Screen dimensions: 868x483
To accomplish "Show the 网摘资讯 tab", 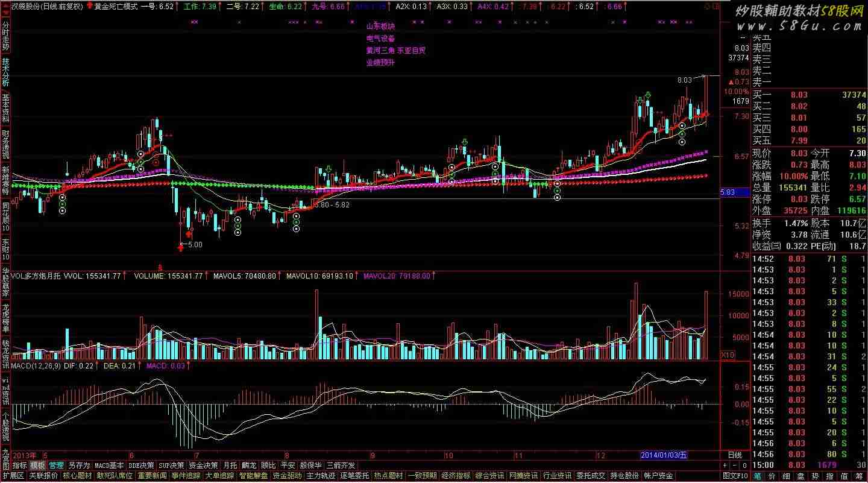I will pyautogui.click(x=523, y=476).
